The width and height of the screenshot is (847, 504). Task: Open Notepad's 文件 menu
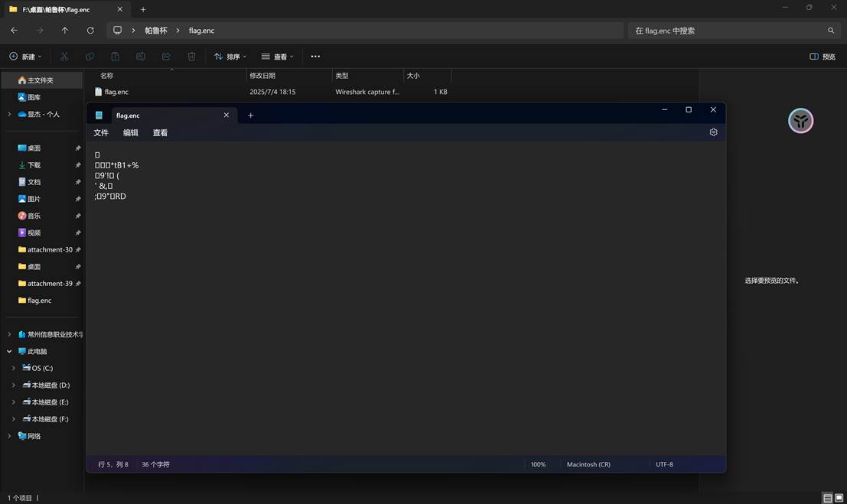[101, 132]
